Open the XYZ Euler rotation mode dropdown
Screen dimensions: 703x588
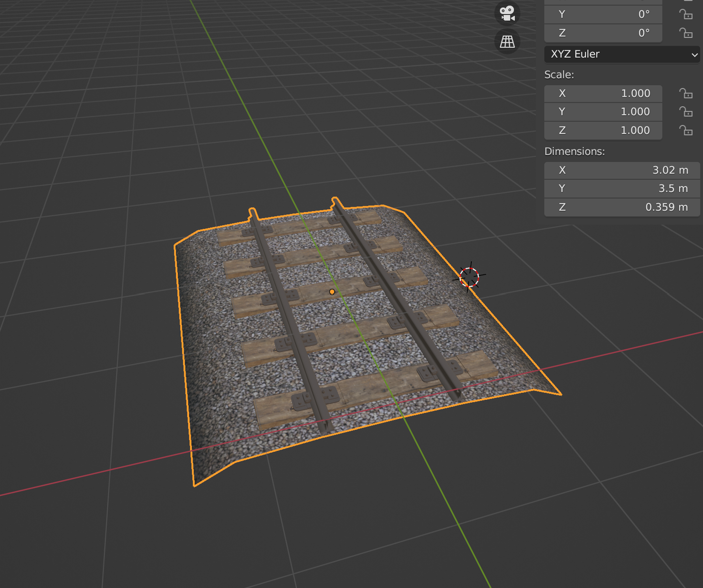[x=622, y=54]
